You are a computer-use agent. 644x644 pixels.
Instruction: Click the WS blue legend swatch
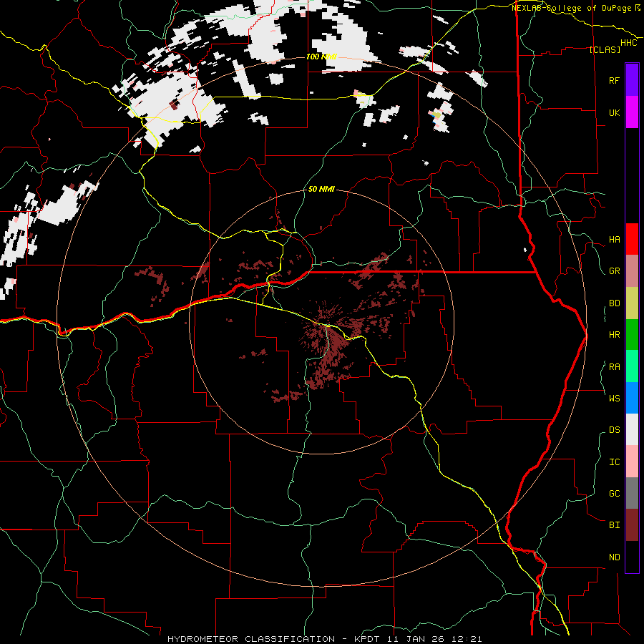click(x=632, y=398)
